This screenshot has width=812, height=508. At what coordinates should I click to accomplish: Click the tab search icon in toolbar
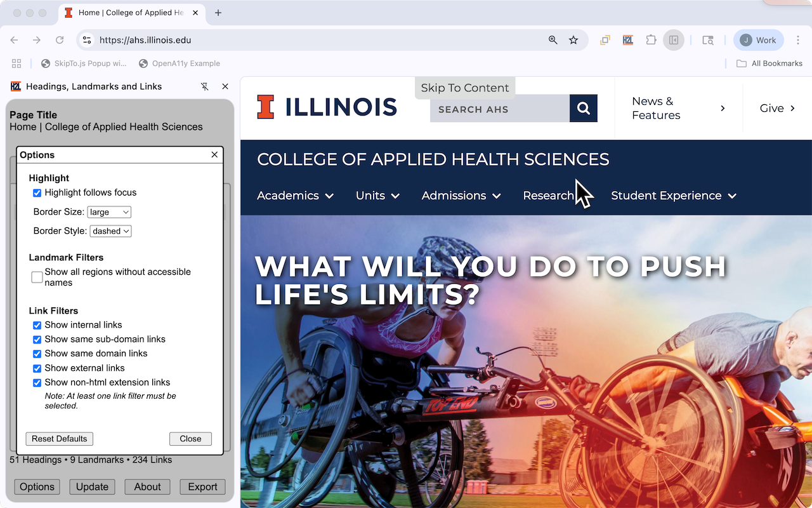click(708, 40)
